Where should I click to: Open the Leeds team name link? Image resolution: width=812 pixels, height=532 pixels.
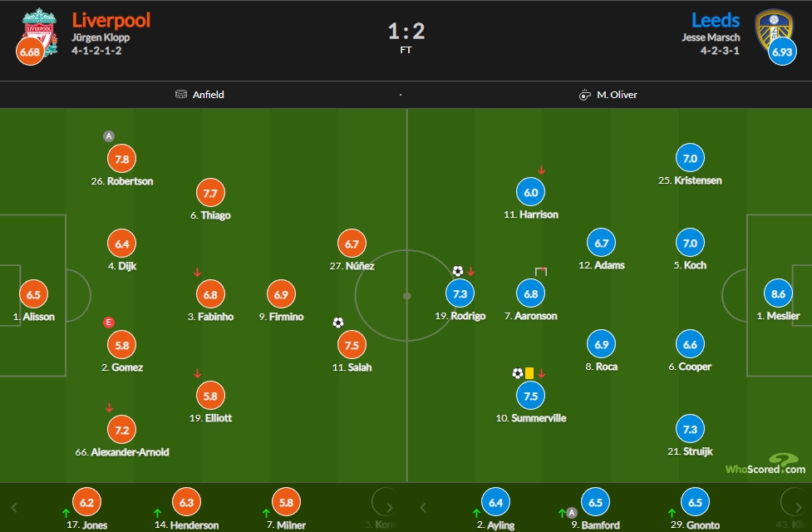pyautogui.click(x=716, y=20)
